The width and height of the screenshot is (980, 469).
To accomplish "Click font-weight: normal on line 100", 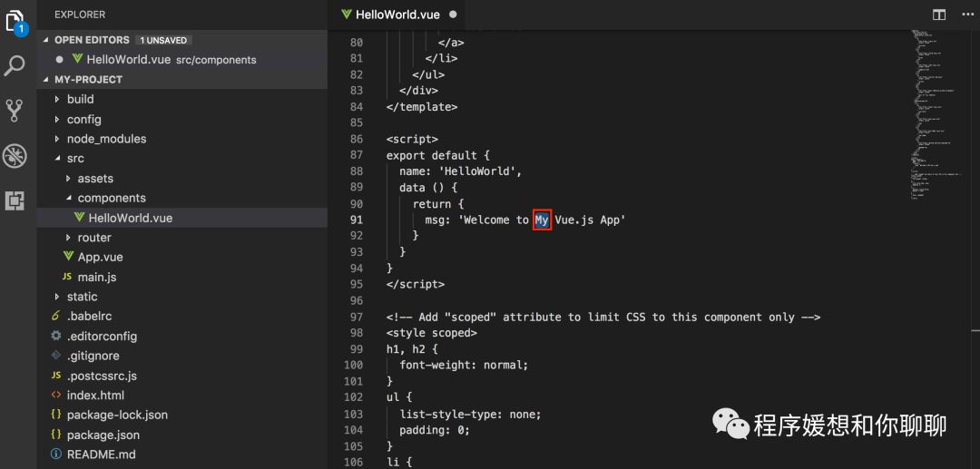I will [464, 366].
